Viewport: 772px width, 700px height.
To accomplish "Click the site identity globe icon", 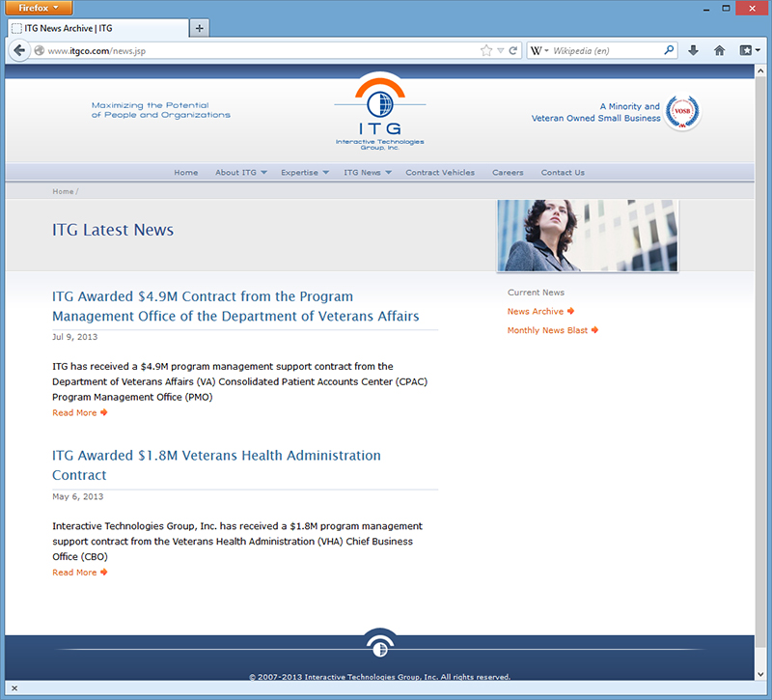I will [40, 50].
